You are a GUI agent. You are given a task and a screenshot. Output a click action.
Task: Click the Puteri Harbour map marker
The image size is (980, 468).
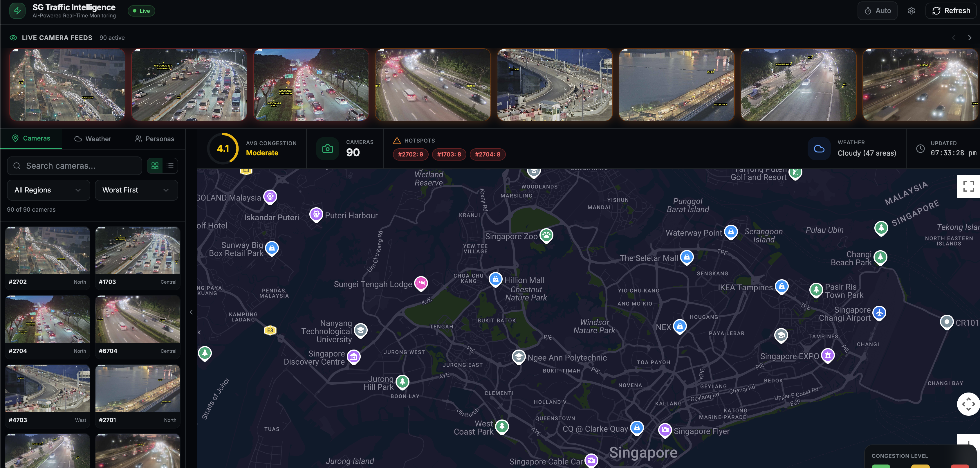316,215
